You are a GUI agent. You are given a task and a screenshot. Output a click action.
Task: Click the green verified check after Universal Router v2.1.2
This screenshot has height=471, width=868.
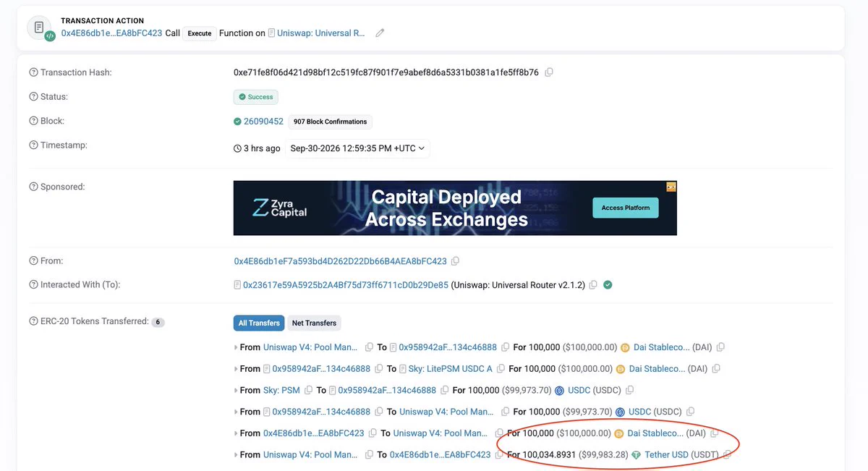[x=608, y=285]
